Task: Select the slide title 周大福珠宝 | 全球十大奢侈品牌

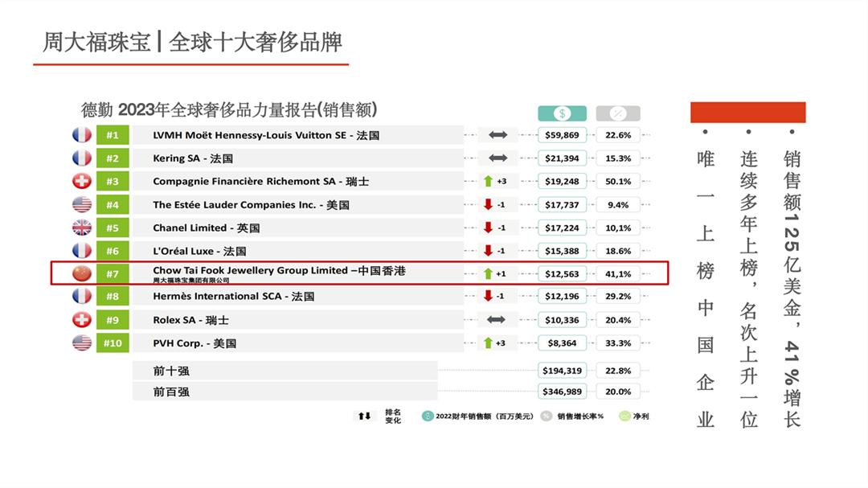Action: (x=193, y=42)
